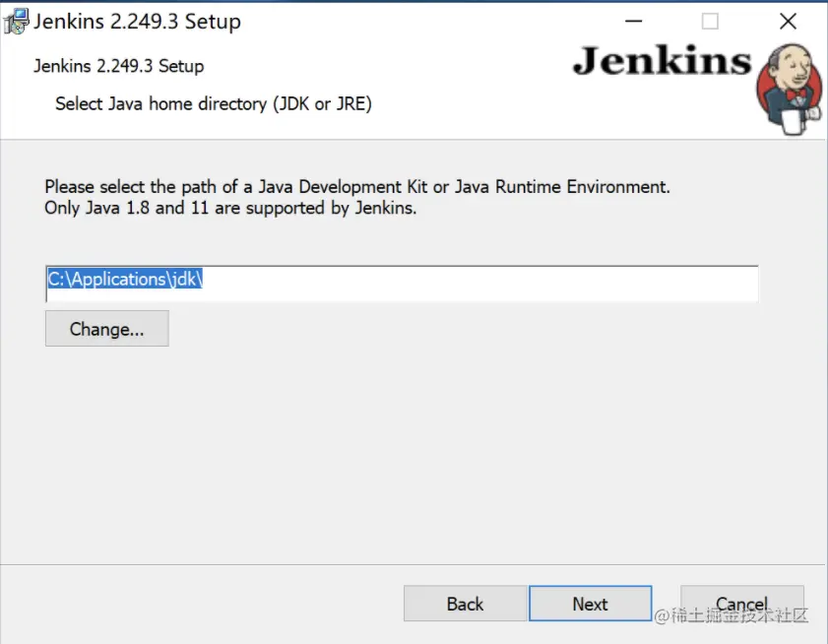Click the 'Select Java home directory' heading
828x644 pixels.
pos(214,103)
